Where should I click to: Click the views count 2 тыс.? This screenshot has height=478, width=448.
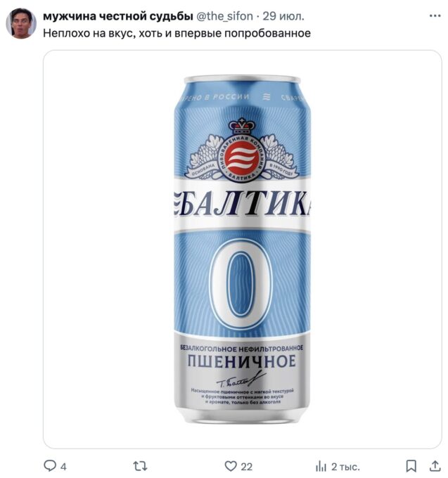point(345,467)
